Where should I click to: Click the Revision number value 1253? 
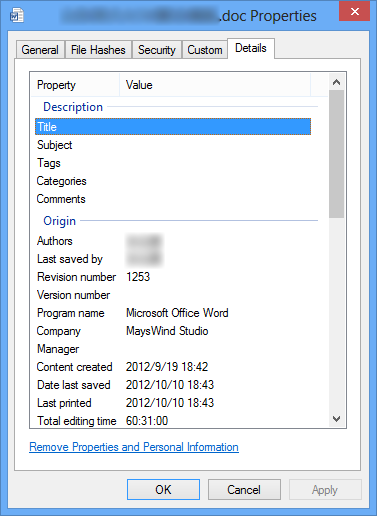click(138, 277)
